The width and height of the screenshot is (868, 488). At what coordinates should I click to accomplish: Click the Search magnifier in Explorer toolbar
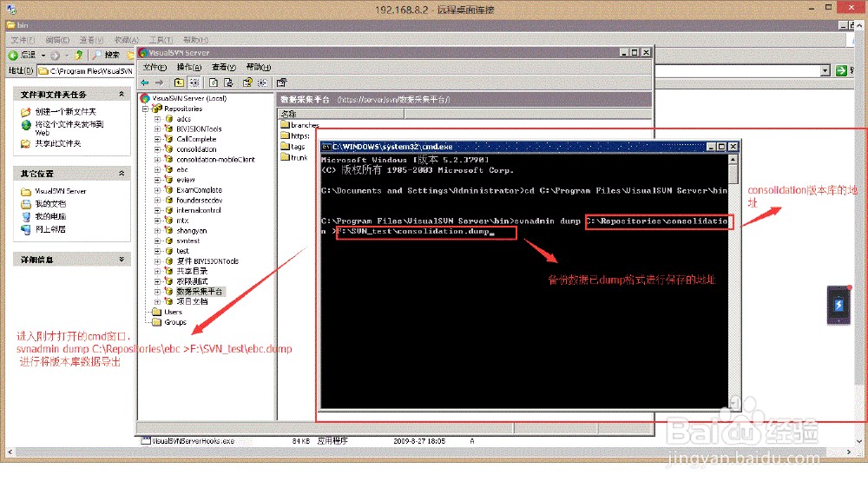pyautogui.click(x=97, y=55)
